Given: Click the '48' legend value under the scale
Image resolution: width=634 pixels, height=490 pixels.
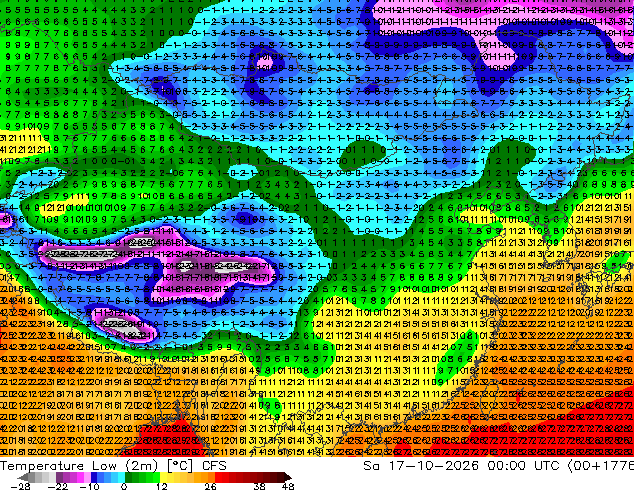Looking at the screenshot, I should coord(288,486).
